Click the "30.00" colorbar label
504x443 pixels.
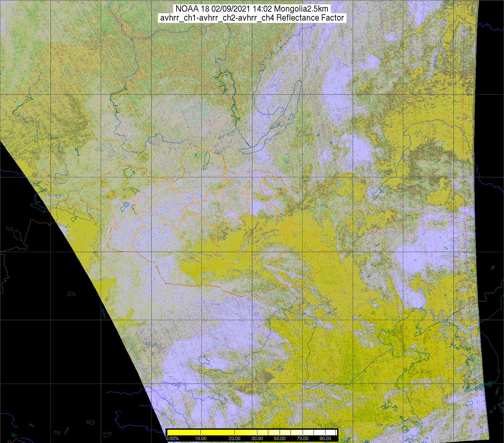tap(257, 438)
